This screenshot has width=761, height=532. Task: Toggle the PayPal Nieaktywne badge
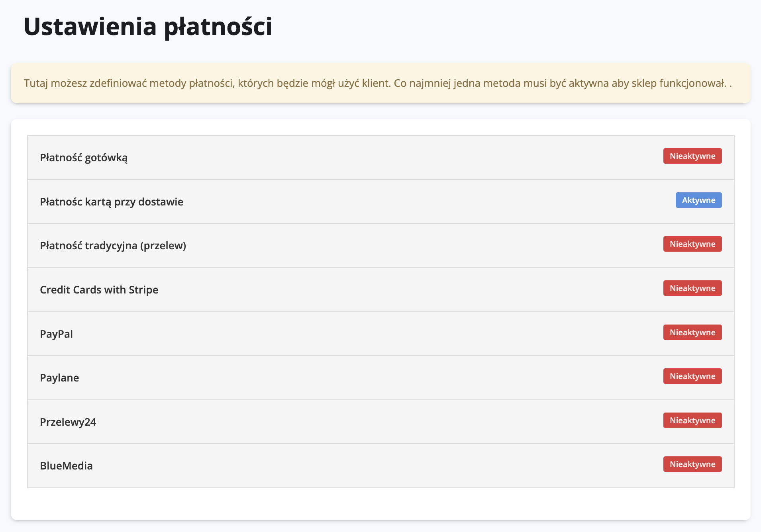click(x=692, y=332)
